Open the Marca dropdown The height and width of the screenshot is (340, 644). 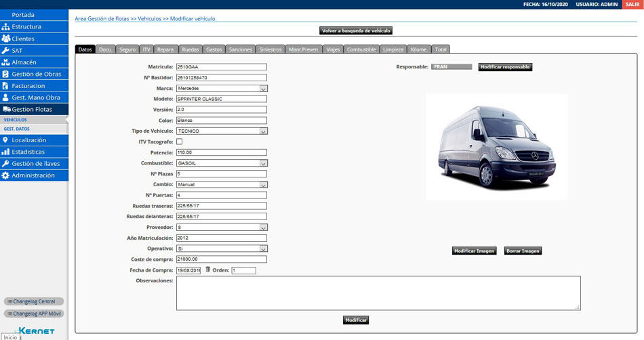263,88
